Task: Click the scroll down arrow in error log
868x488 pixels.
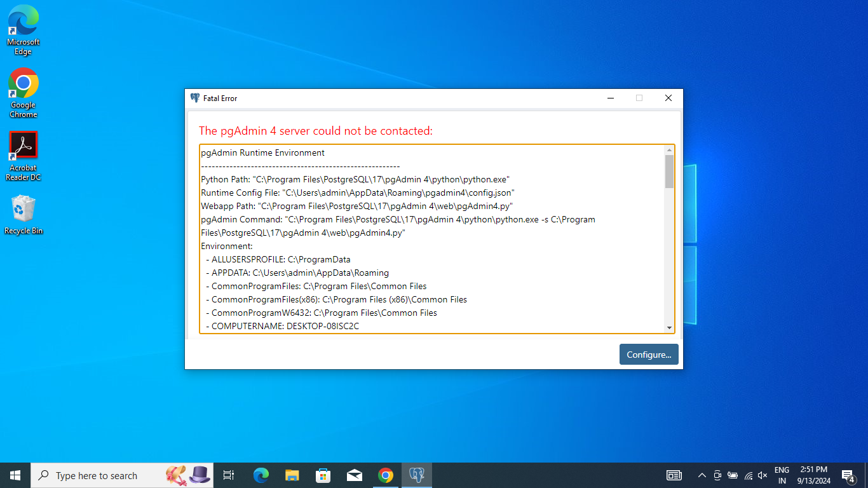Action: (669, 327)
